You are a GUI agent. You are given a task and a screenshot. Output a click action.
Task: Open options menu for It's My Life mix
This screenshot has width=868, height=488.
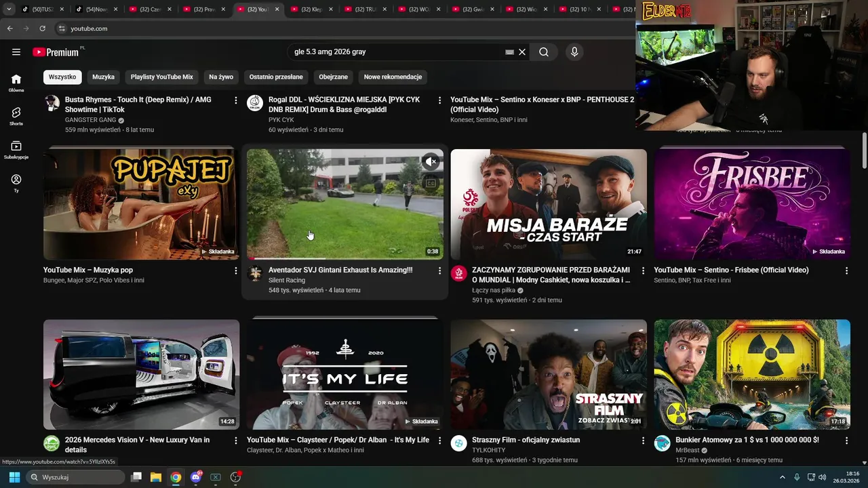[x=439, y=441]
